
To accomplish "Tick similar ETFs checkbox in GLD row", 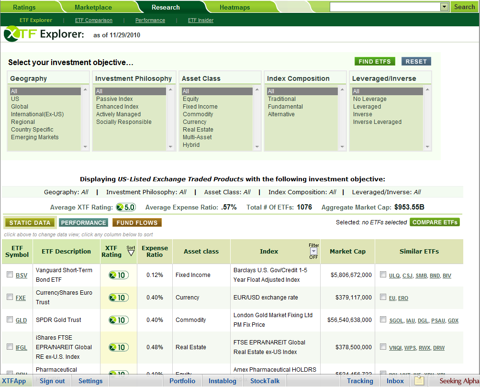I will pos(383,319).
